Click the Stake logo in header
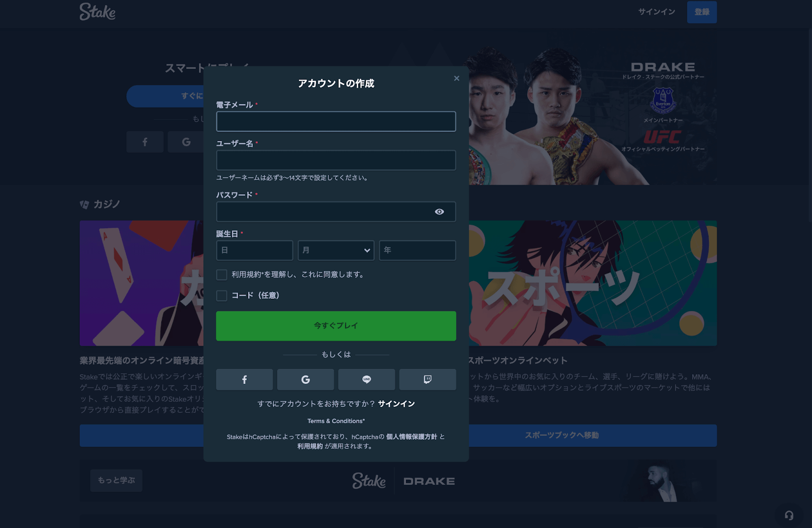The width and height of the screenshot is (812, 528). [97, 12]
